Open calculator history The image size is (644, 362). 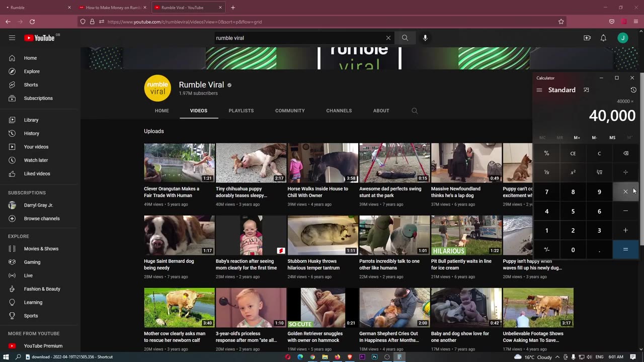[633, 90]
